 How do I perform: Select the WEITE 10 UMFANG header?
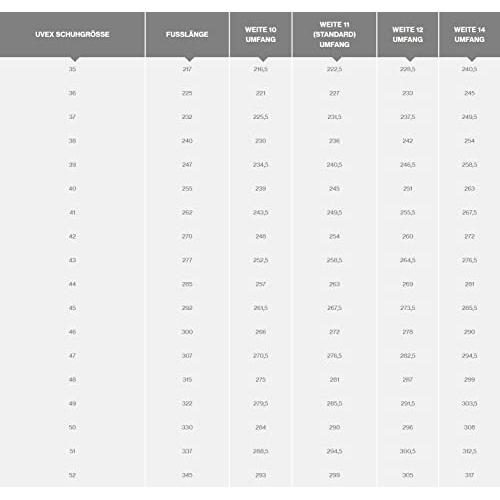(x=261, y=34)
